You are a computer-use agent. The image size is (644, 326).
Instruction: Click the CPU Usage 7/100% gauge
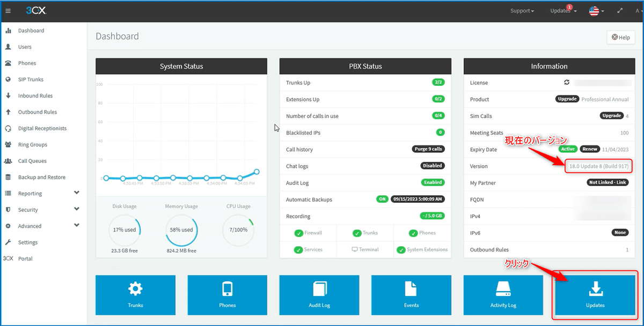[x=238, y=229]
